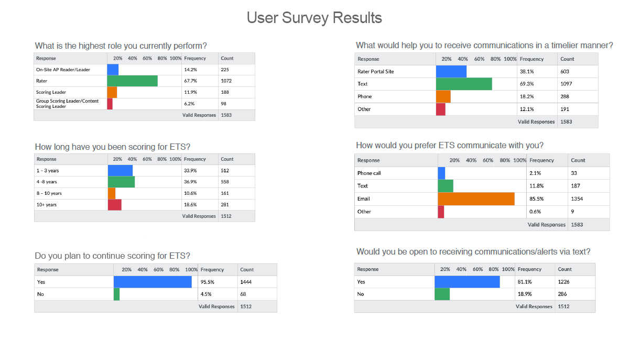Click the 81.1% Yes frequency value
The width and height of the screenshot is (629, 364).
pyautogui.click(x=524, y=281)
